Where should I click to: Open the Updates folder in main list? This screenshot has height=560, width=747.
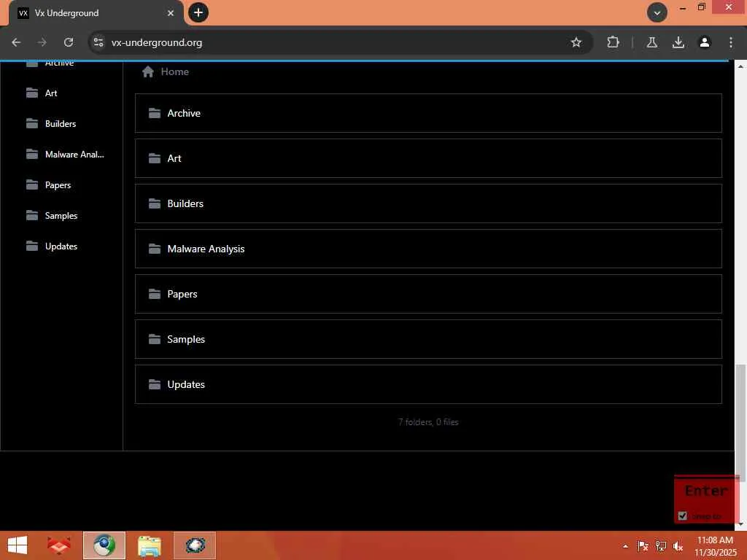coord(428,385)
